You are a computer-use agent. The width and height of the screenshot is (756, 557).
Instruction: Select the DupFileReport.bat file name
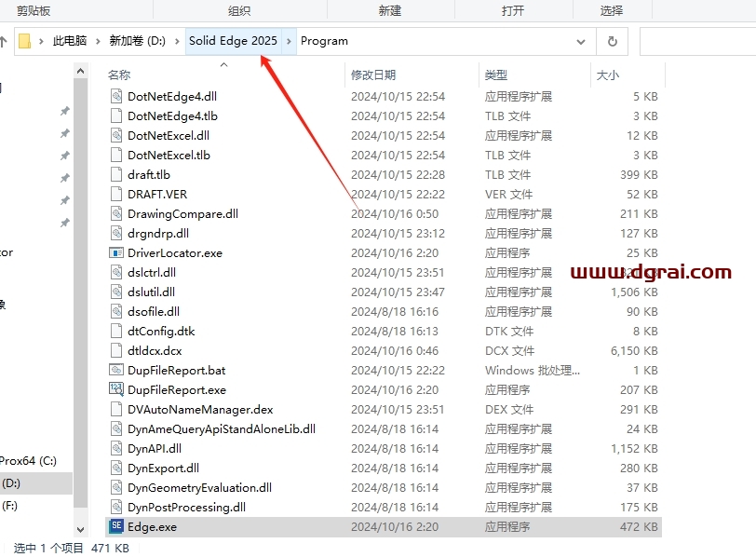177,371
